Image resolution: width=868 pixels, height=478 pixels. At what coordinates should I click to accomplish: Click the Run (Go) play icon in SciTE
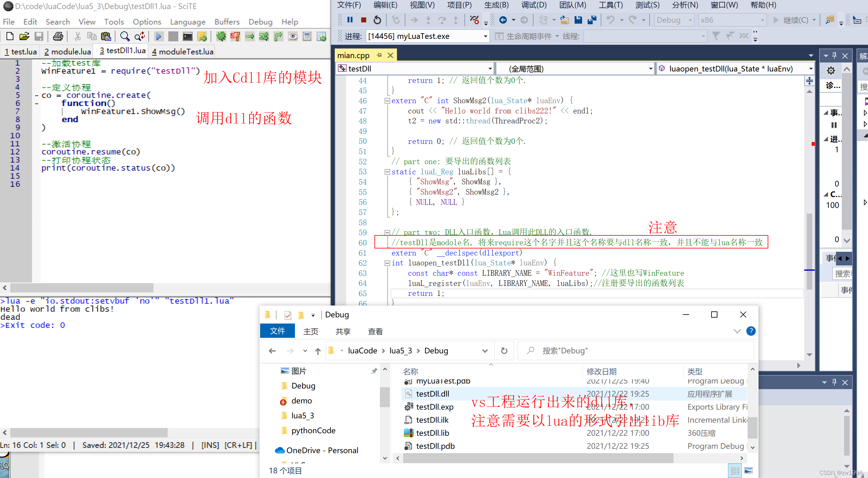coord(158,36)
